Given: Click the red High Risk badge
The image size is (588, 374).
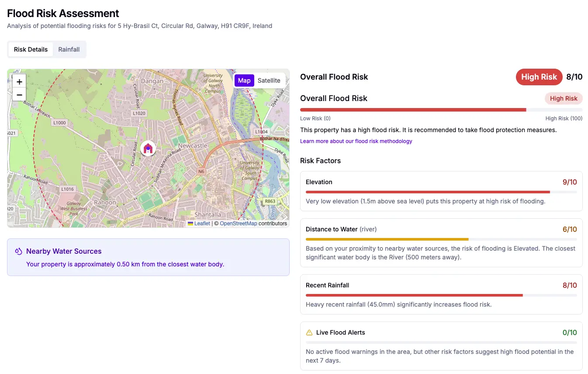Looking at the screenshot, I should point(539,77).
